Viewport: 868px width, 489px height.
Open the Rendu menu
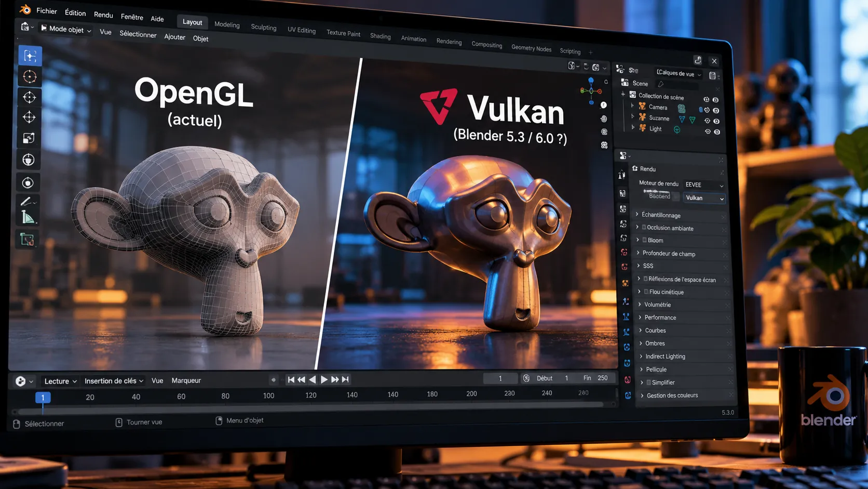tap(103, 15)
